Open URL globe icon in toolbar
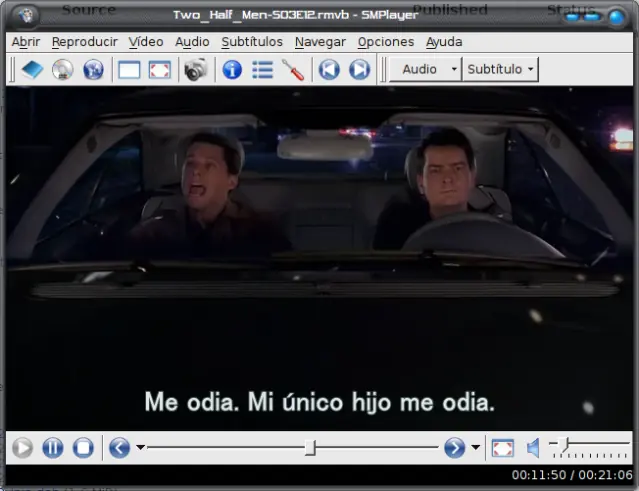This screenshot has width=639, height=491. 93,70
